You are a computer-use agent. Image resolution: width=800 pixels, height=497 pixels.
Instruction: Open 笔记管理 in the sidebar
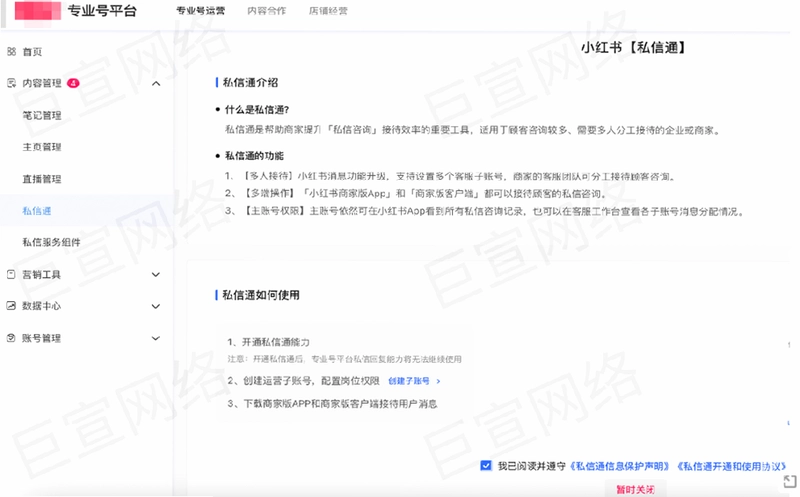[x=42, y=115]
